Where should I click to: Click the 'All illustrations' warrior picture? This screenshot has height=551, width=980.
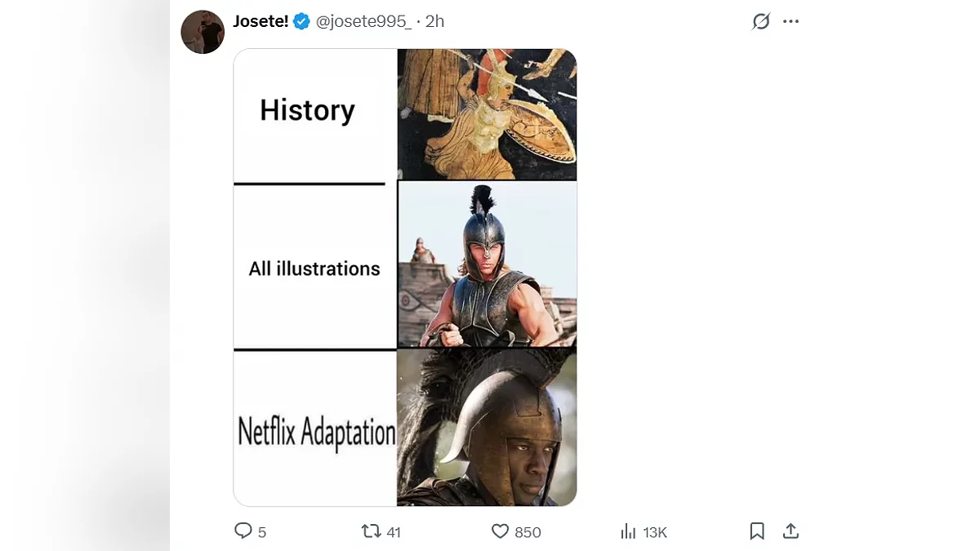tap(487, 264)
